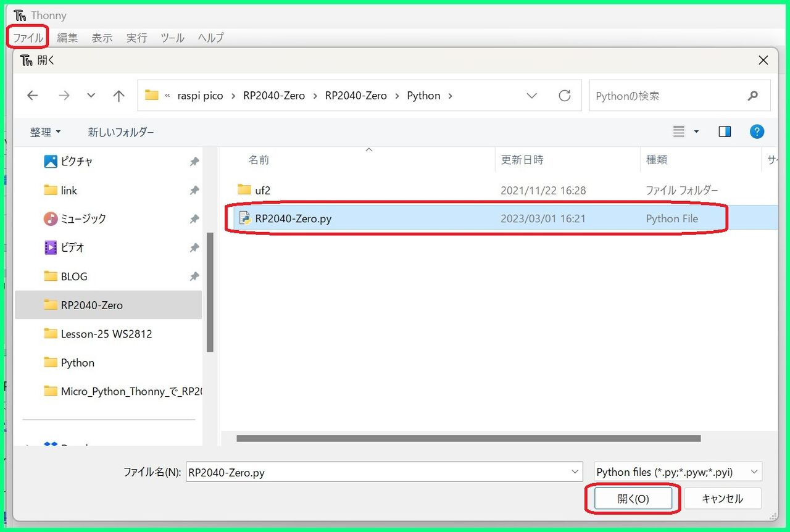Viewport: 790px width, 532px height.
Task: Open the ファイル menu in Thonny
Action: pos(28,38)
